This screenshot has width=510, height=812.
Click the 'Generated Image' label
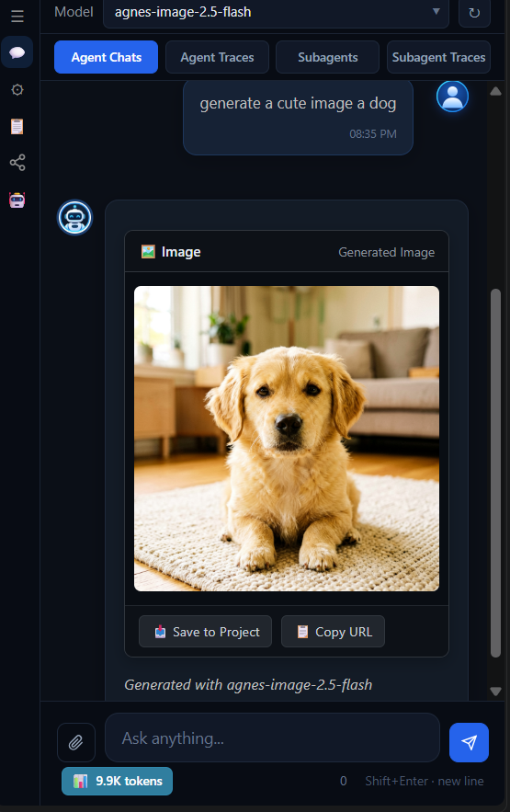point(386,252)
